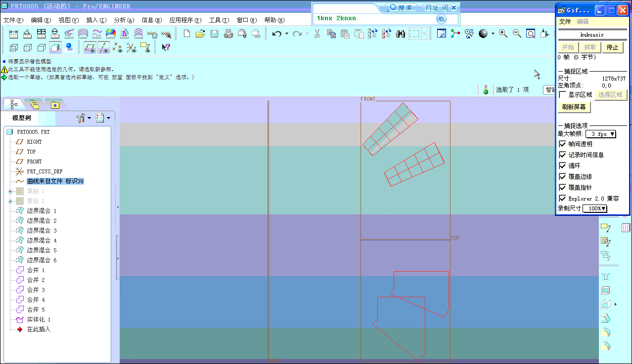Open the shaded curvature analysis tool
This screenshot has height=364, width=632.
110,34
